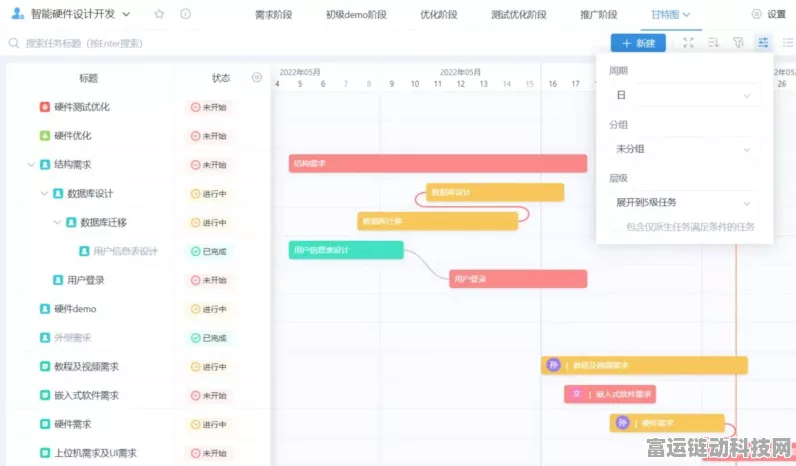Open 设置 in the top right
The height and width of the screenshot is (466, 796).
[x=776, y=14]
